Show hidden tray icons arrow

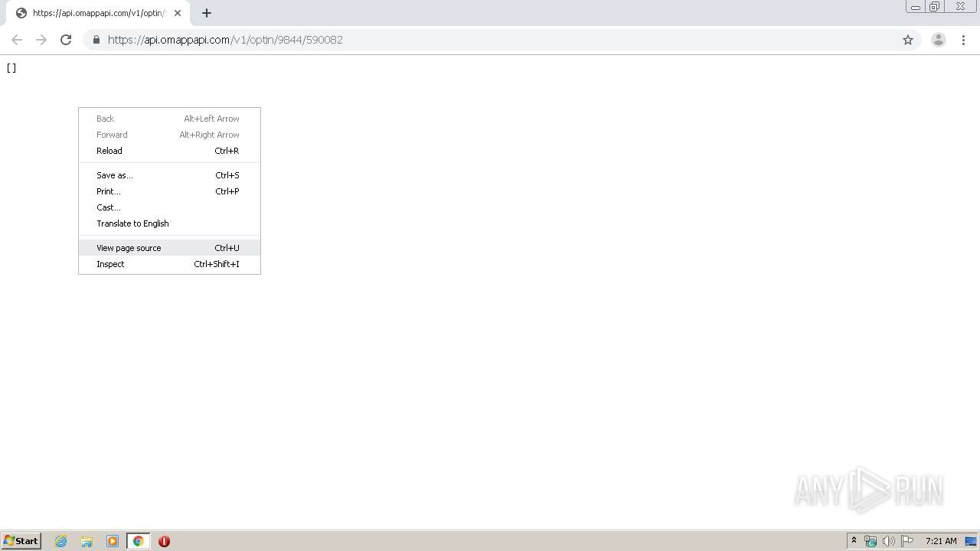pyautogui.click(x=854, y=541)
